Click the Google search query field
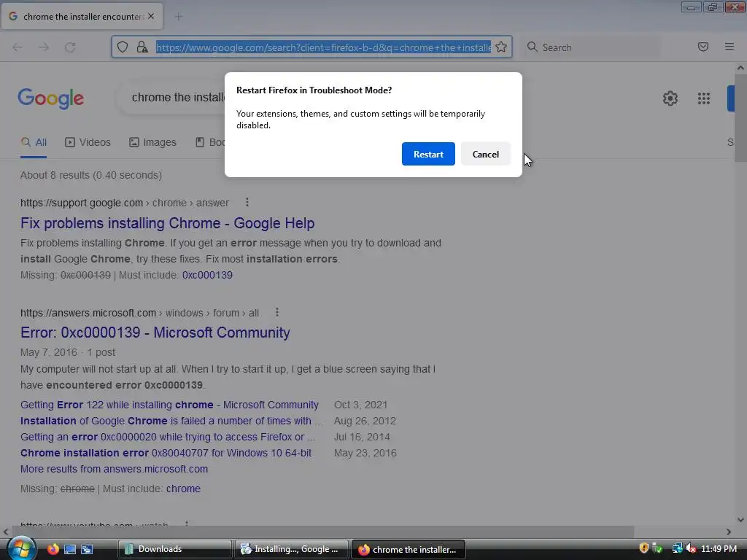This screenshot has height=560, width=747. tap(178, 97)
